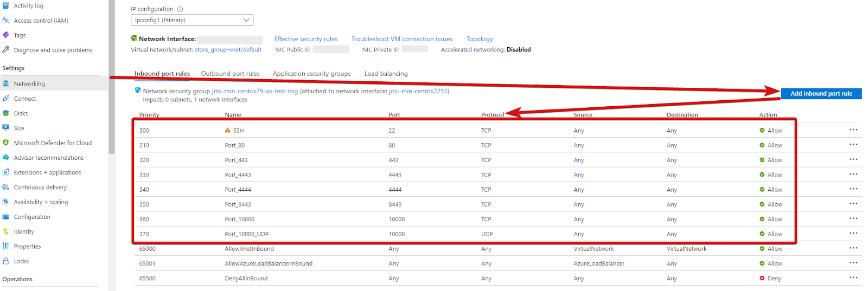Click the sidebar vertical scrollbar
The width and height of the screenshot is (868, 291).
coord(111,77)
